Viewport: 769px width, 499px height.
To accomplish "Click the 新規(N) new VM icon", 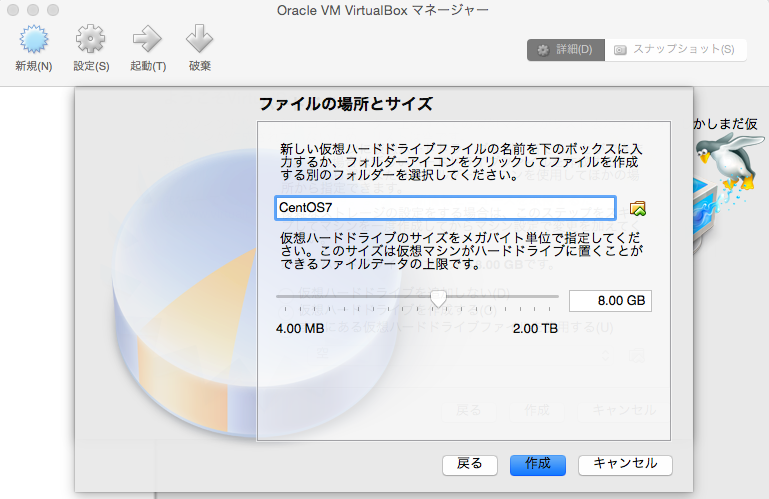I will [33, 39].
